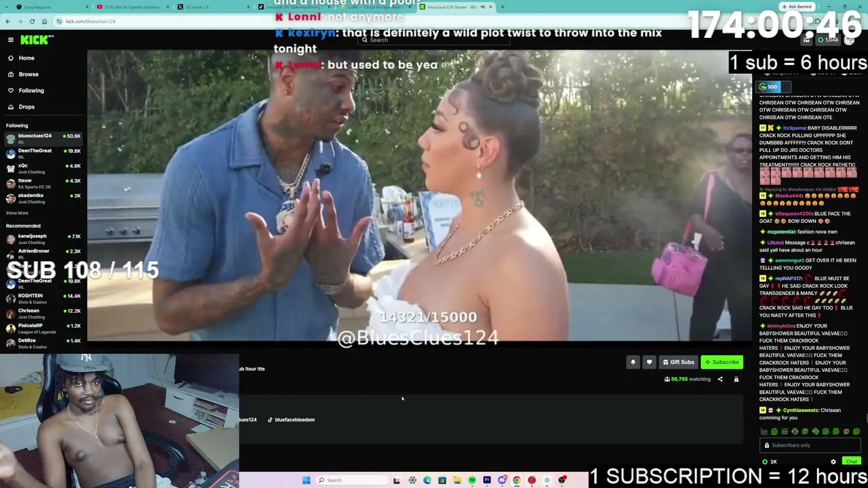The height and width of the screenshot is (488, 868).
Task: Click the Gift Subs button
Action: 678,362
